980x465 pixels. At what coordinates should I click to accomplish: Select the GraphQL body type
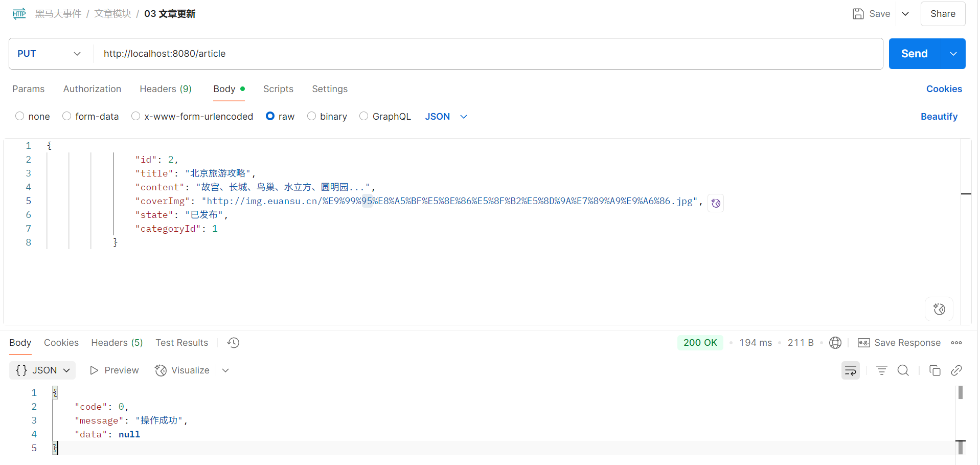coord(363,116)
